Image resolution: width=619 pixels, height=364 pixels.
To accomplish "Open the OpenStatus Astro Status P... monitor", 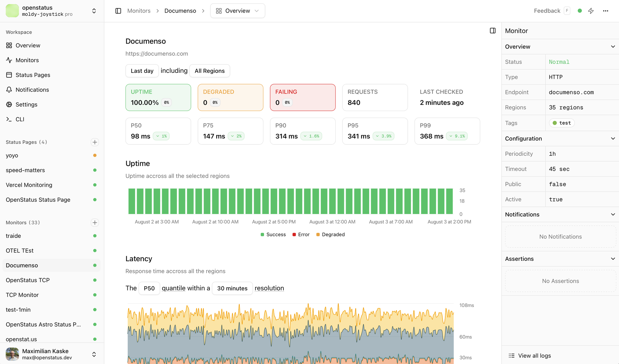I will point(52,325).
